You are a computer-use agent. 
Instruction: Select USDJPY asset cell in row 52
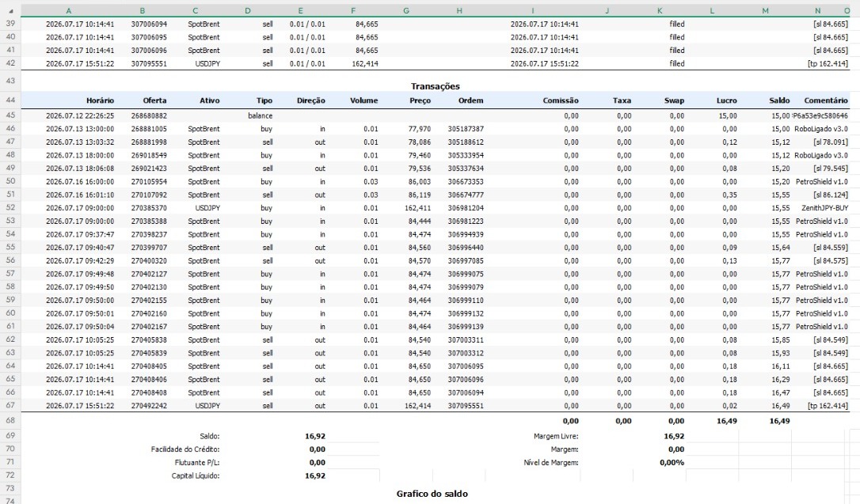[x=207, y=208]
